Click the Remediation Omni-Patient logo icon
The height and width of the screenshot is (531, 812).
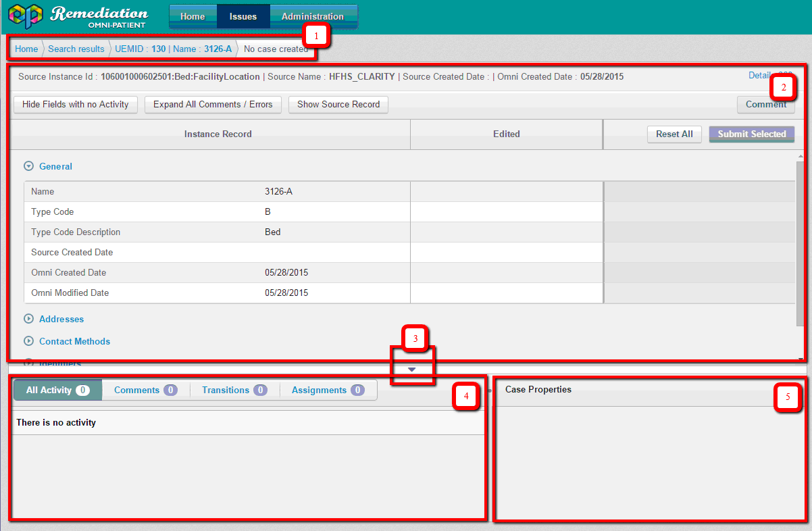pos(25,16)
